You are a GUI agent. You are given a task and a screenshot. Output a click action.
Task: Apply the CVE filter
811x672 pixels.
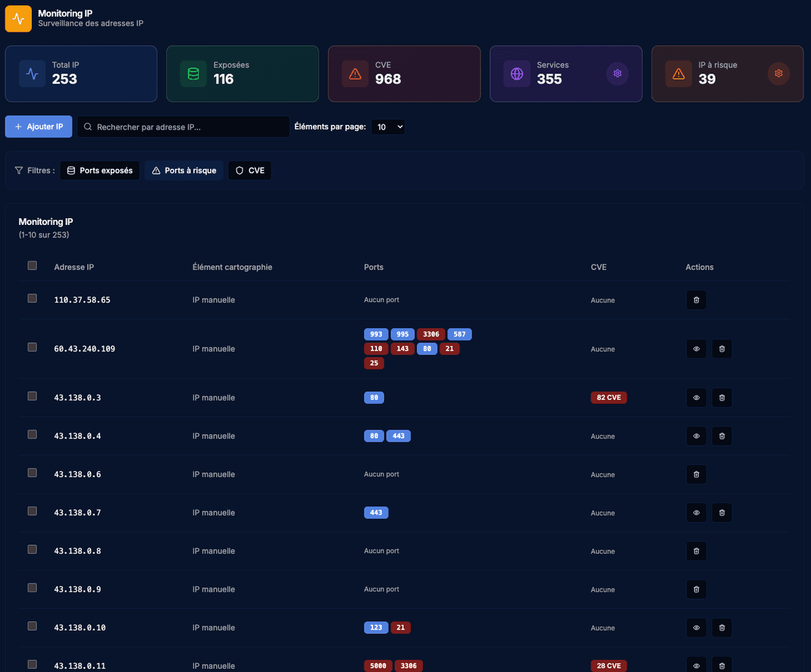pyautogui.click(x=249, y=171)
